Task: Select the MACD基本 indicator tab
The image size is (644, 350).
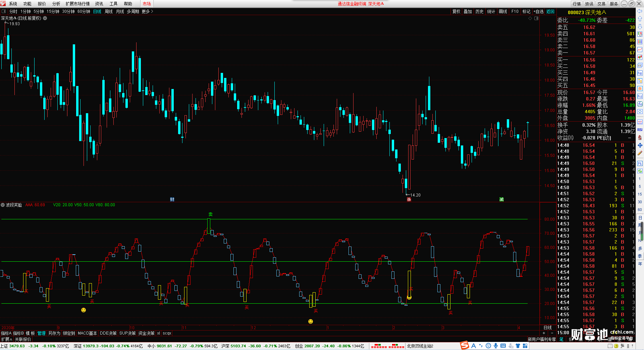Action: point(87,333)
